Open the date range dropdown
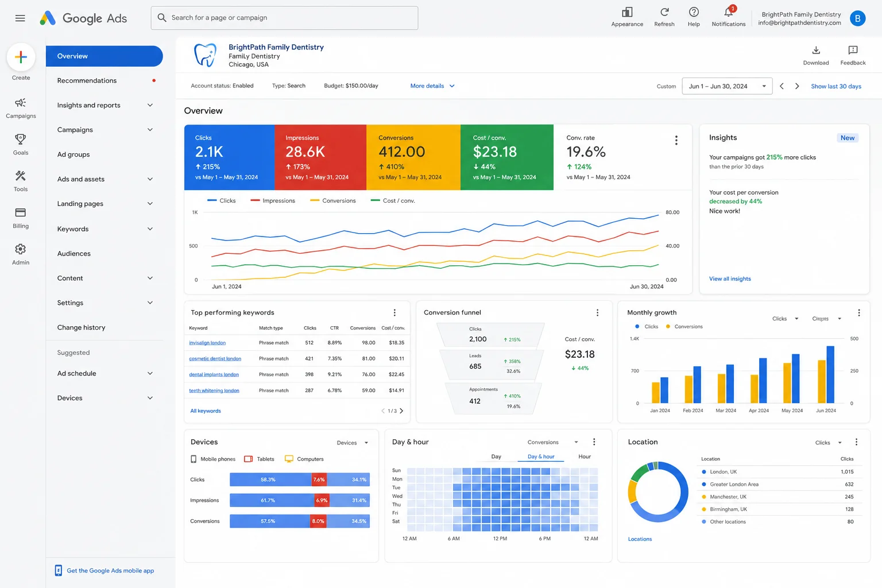Image resolution: width=882 pixels, height=588 pixels. [727, 86]
